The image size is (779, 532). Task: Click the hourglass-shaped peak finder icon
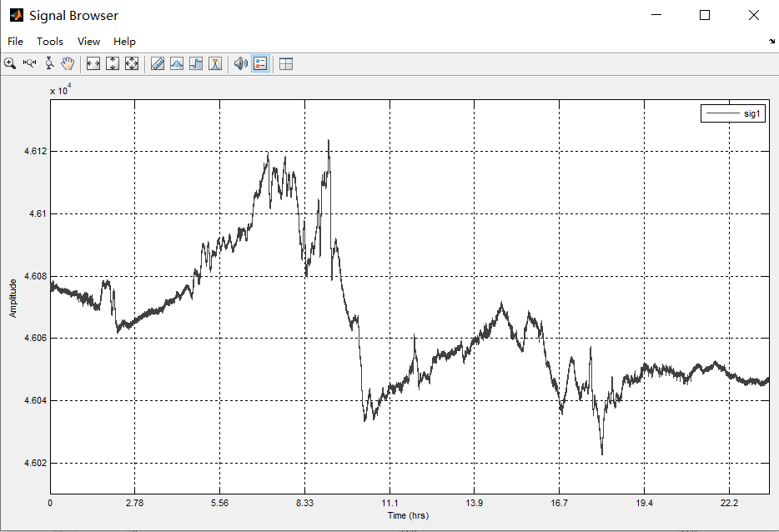(x=215, y=63)
